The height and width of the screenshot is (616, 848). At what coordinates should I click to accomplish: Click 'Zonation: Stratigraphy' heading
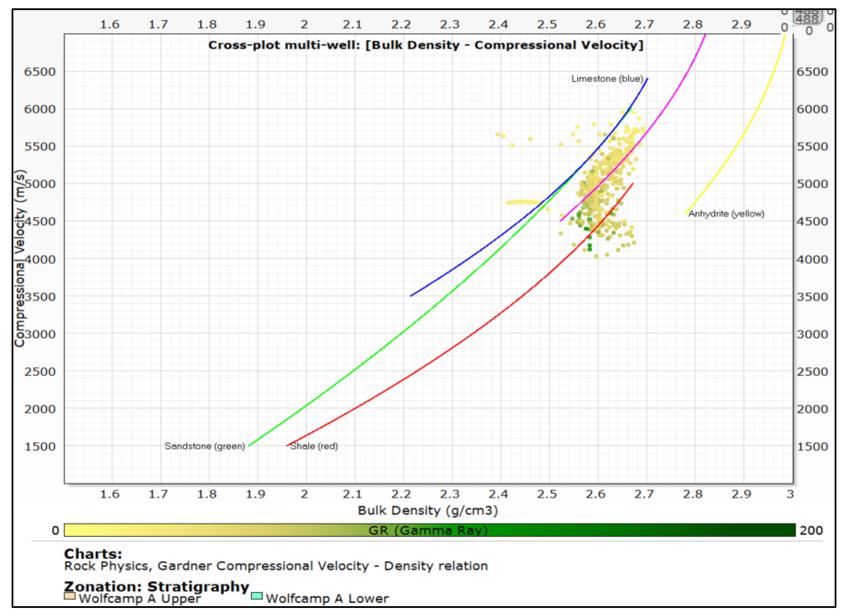point(156,586)
